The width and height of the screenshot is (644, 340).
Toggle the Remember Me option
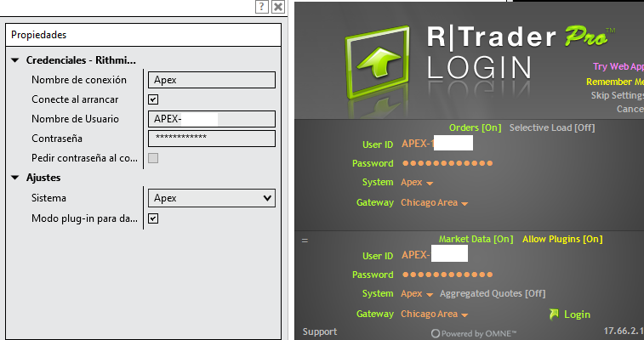pos(615,82)
